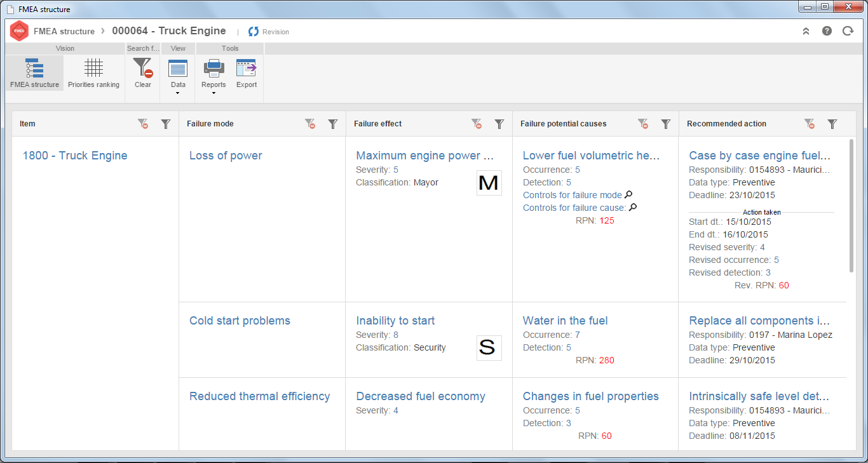Click the refresh icon in header

pos(848,30)
